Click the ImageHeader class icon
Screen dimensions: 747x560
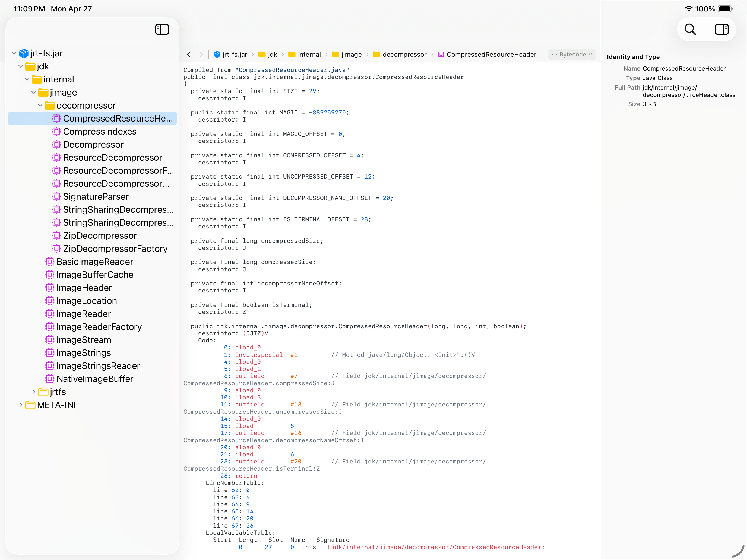[x=50, y=288]
